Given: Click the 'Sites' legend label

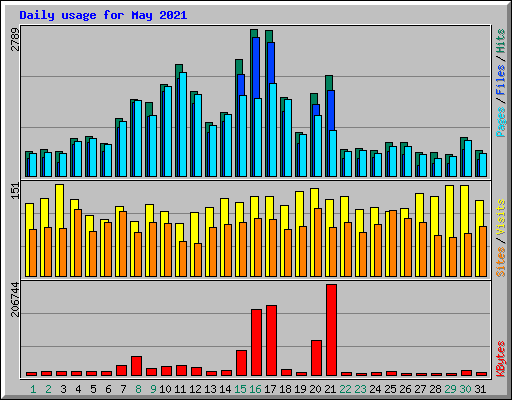Looking at the screenshot, I should [501, 262].
